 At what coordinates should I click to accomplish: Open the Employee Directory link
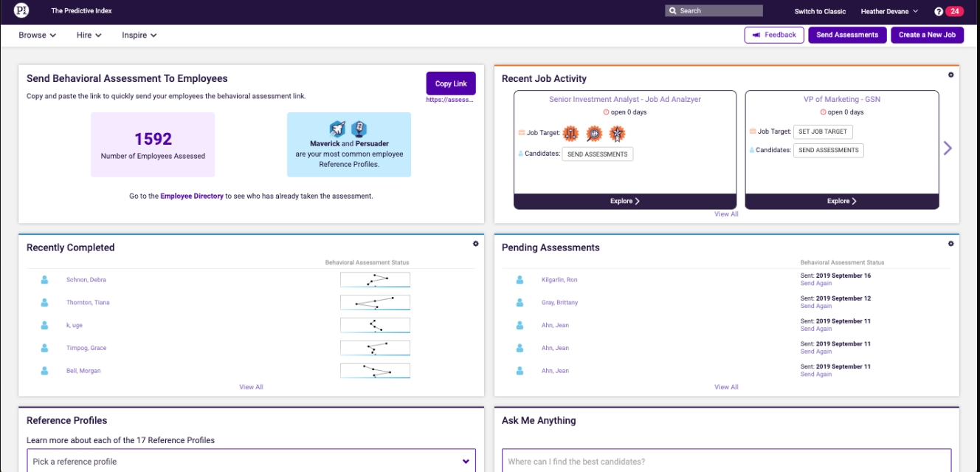coord(192,196)
